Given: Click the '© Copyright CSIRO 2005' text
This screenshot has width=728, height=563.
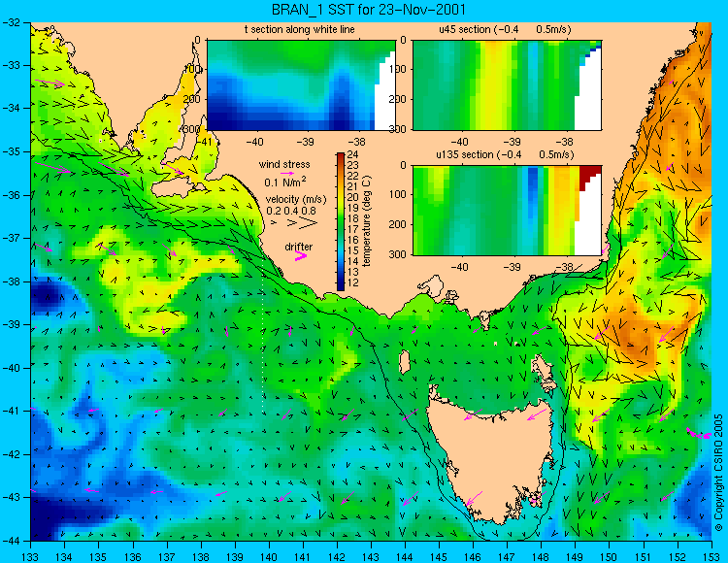Looking at the screenshot, I should (718, 473).
